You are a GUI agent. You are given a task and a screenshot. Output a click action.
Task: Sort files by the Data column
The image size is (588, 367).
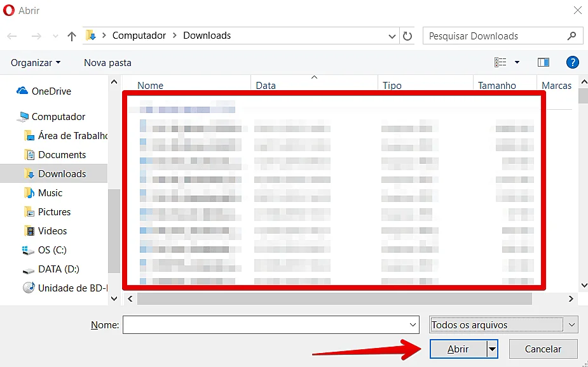(x=266, y=85)
